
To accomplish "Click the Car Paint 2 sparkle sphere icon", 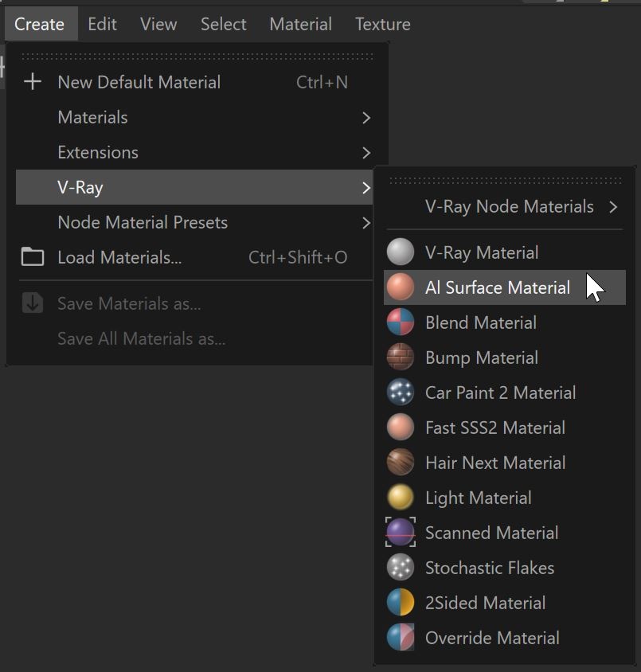I will click(401, 393).
